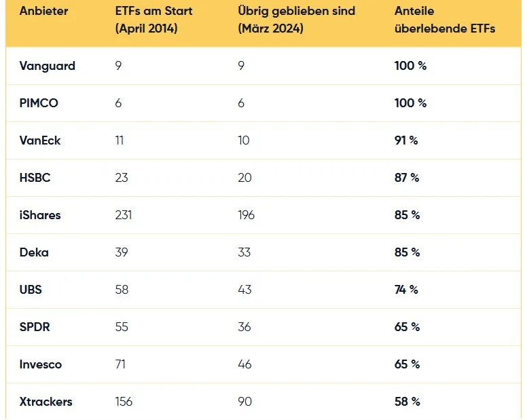Screen dimensions: 525x420
Task: Select the VanEck provider cell
Action: tap(40, 140)
